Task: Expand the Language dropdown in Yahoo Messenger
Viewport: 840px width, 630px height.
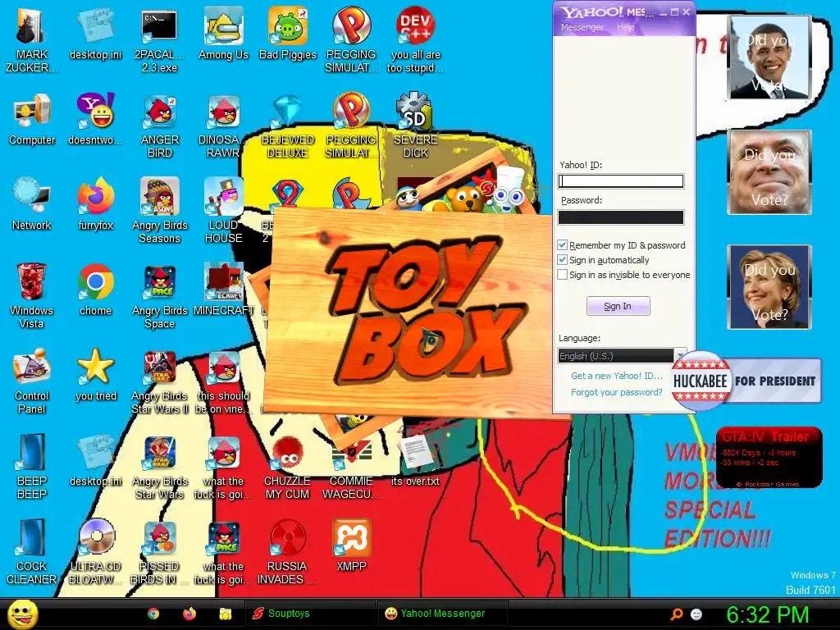Action: [x=680, y=356]
